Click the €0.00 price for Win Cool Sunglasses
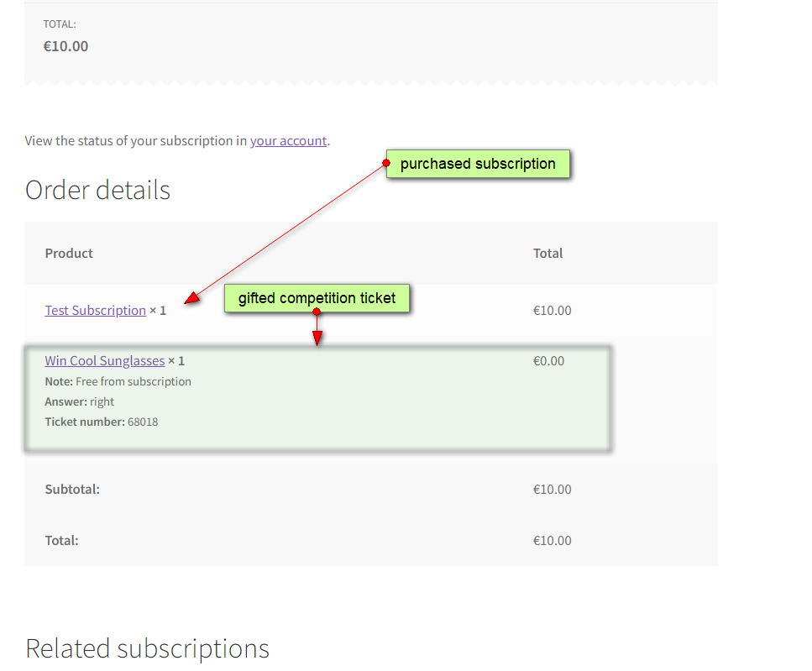This screenshot has width=812, height=671. tap(548, 360)
